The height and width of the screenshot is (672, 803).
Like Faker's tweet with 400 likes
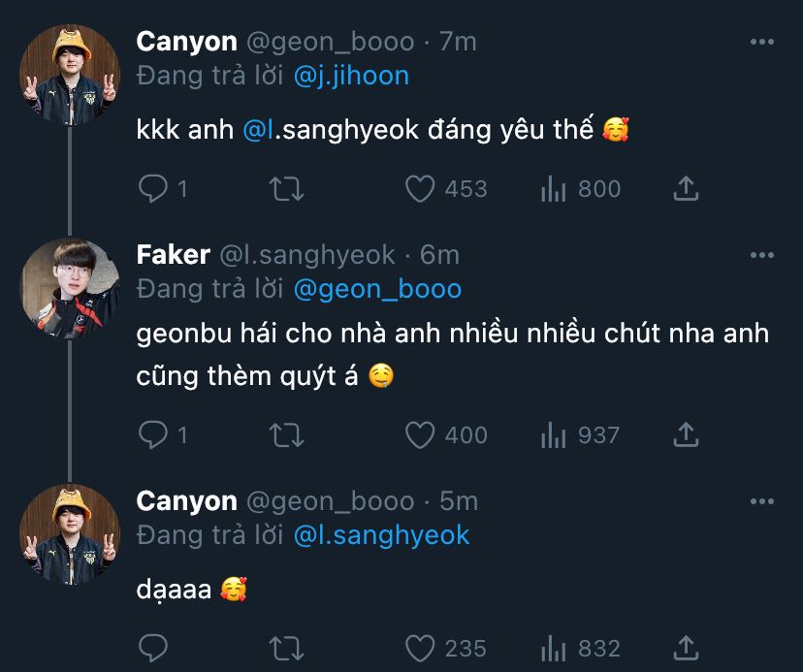click(x=419, y=435)
